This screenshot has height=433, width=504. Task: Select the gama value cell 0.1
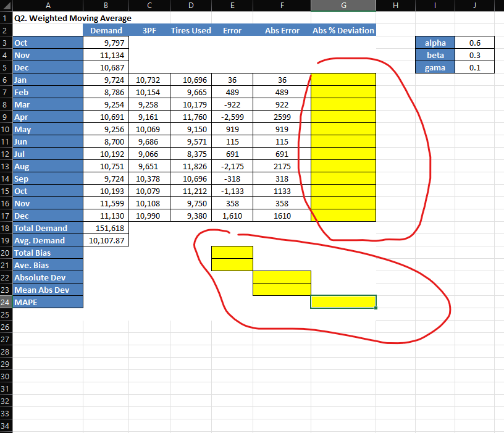tap(475, 67)
